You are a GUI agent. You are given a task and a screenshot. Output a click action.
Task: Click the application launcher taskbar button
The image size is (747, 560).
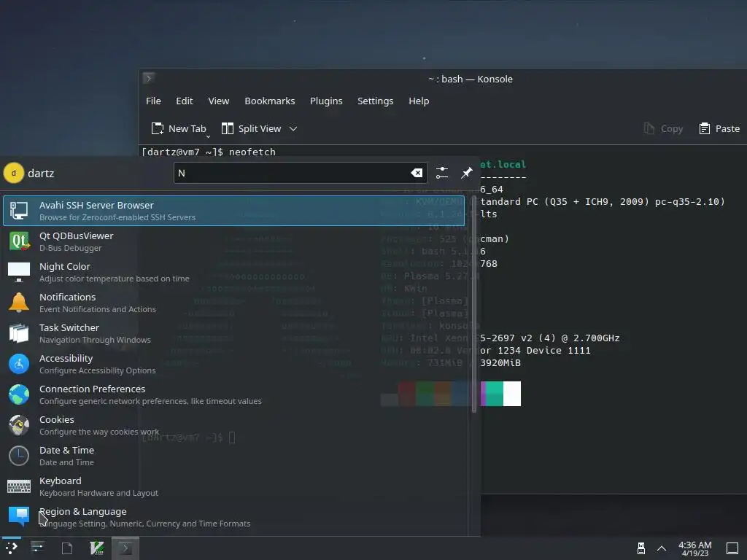12,548
